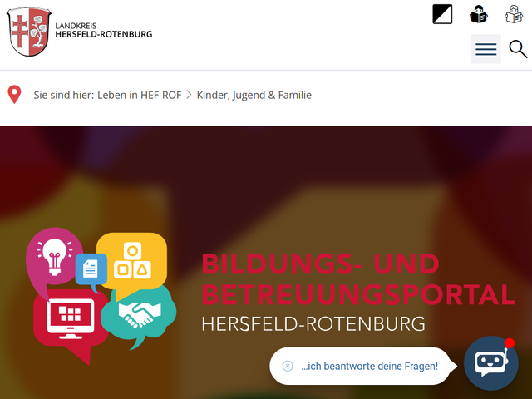Open the easy-language reader icon (dark)
The width and height of the screenshot is (532, 399).
coord(479,14)
